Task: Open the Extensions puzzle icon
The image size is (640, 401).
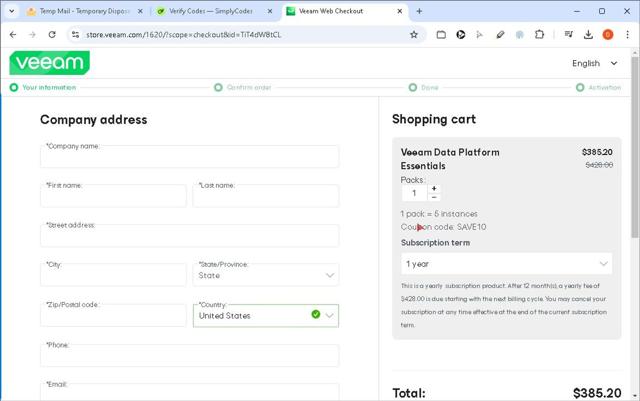Action: pyautogui.click(x=539, y=35)
